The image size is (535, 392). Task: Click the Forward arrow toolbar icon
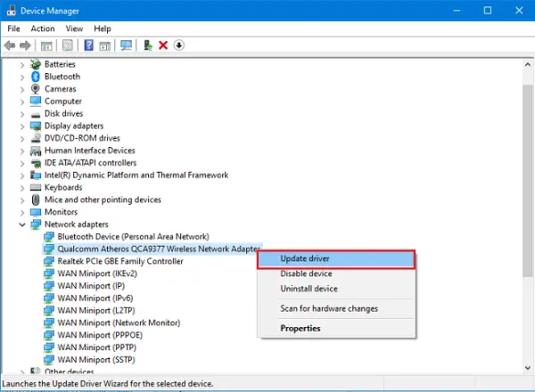point(25,45)
